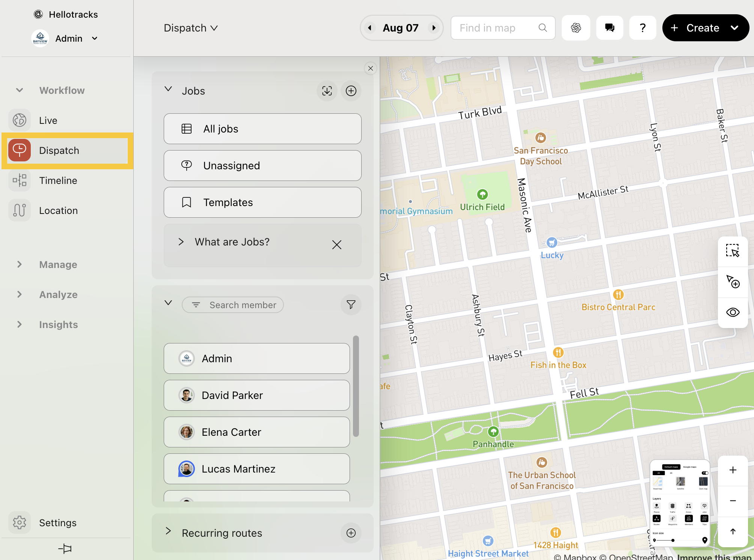Click the search icon in Find in map
The height and width of the screenshot is (560, 754).
click(x=543, y=28)
